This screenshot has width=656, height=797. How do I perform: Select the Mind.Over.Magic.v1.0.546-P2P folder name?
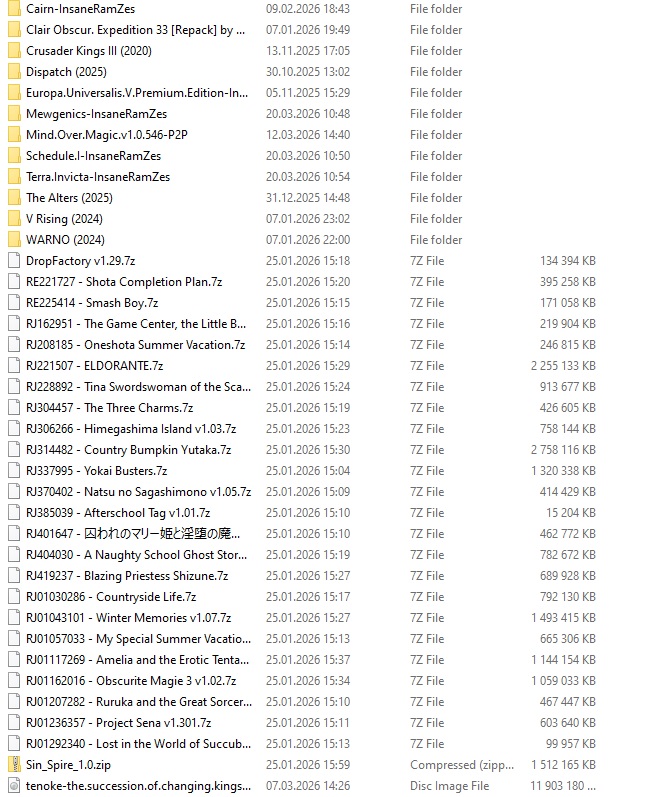coord(107,135)
